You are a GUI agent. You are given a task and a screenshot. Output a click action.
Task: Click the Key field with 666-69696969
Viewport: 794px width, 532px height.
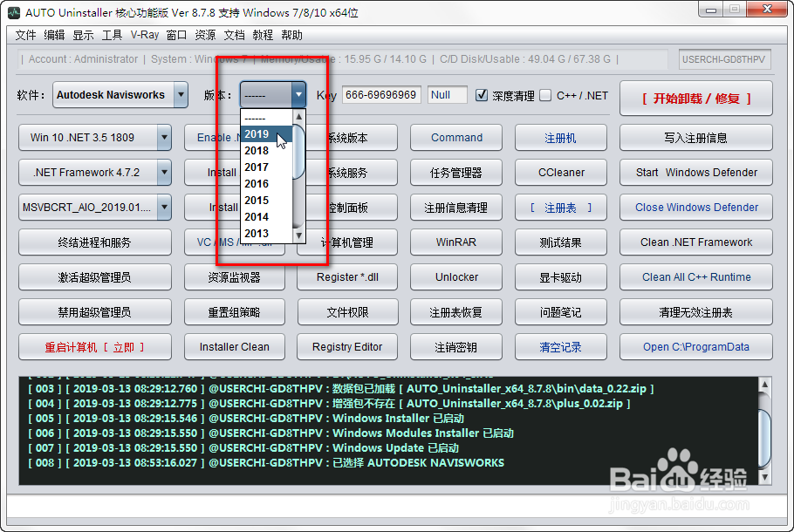click(381, 95)
